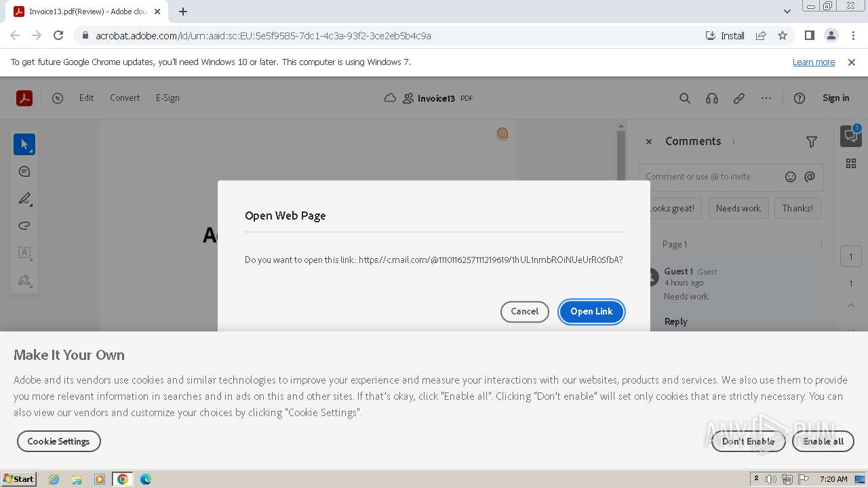Click the page number 1 box
The height and width of the screenshot is (488, 868).
point(851,257)
